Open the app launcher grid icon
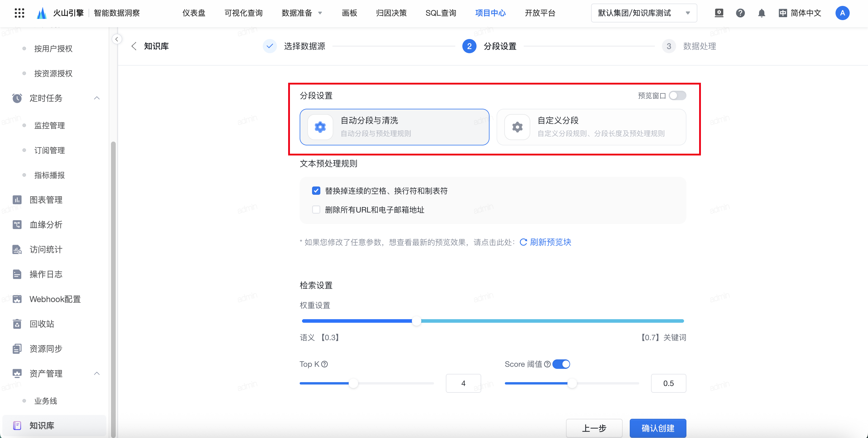Viewport: 868px width, 438px height. pos(19,13)
